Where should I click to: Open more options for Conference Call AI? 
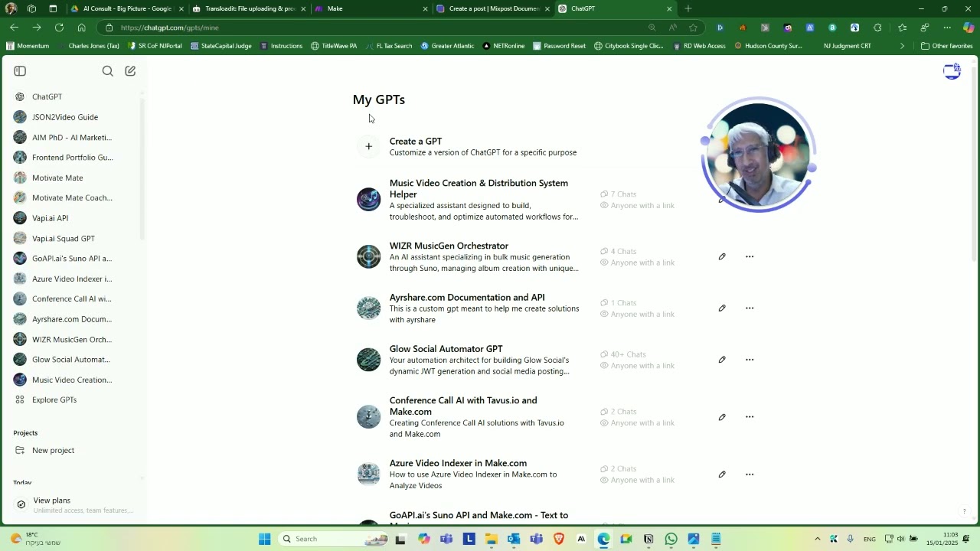(x=750, y=417)
